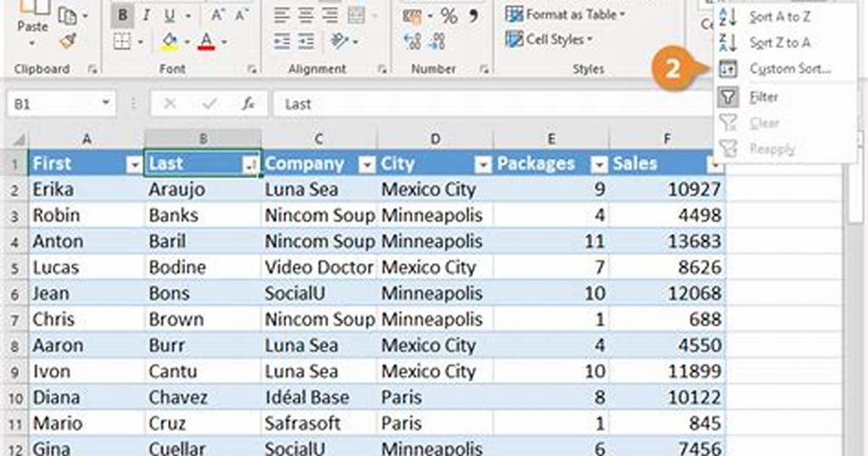
Task: Open the Last column filter dropdown
Action: click(250, 165)
